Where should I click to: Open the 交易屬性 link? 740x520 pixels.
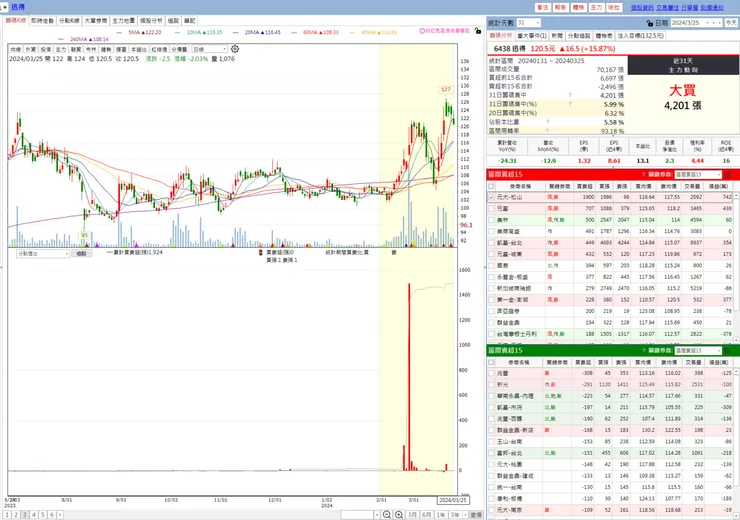pos(668,8)
